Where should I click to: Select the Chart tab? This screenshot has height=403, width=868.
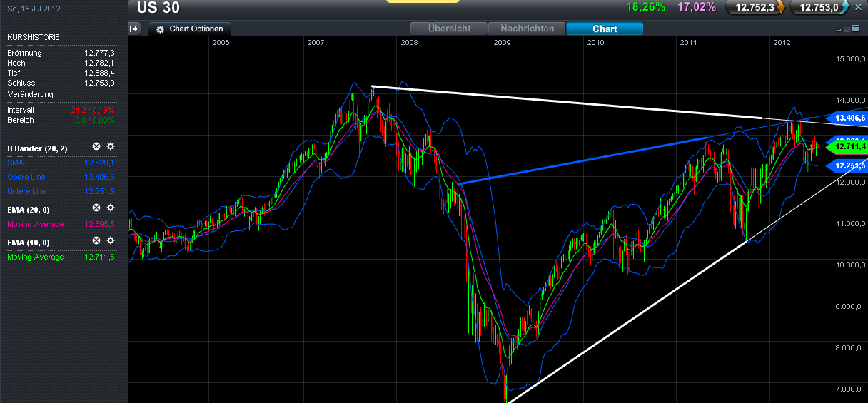605,29
